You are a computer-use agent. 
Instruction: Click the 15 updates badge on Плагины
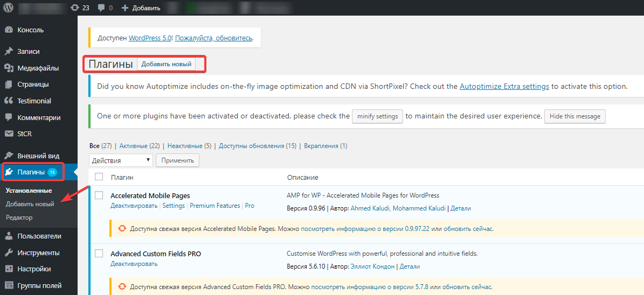point(52,172)
